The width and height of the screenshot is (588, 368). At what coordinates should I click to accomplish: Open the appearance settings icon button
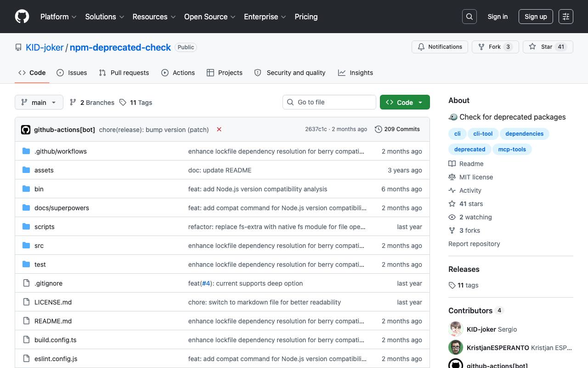coord(566,17)
